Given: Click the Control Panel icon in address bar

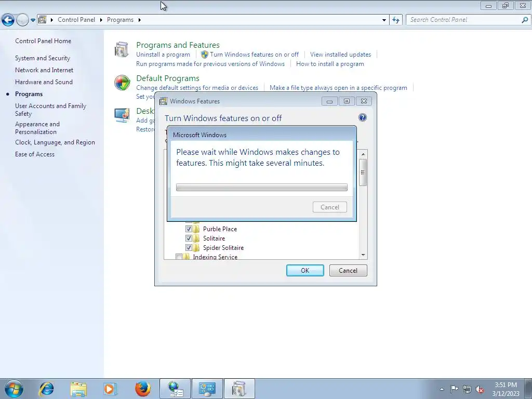Looking at the screenshot, I should (43, 20).
